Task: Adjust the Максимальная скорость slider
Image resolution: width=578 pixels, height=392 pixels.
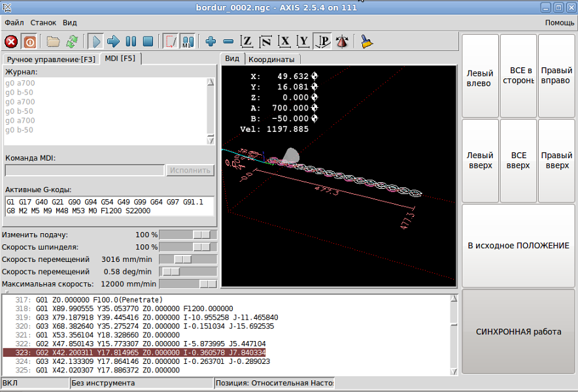Action: [x=208, y=284]
